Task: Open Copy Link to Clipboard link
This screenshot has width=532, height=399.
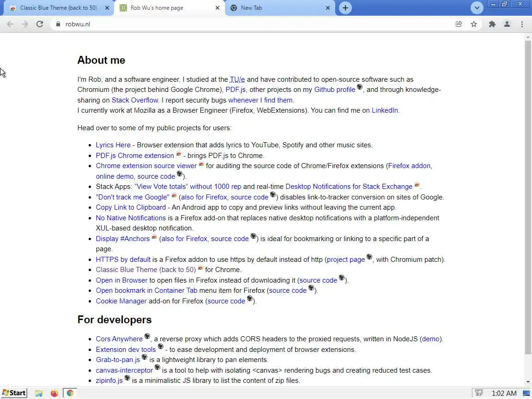Action: tap(131, 207)
